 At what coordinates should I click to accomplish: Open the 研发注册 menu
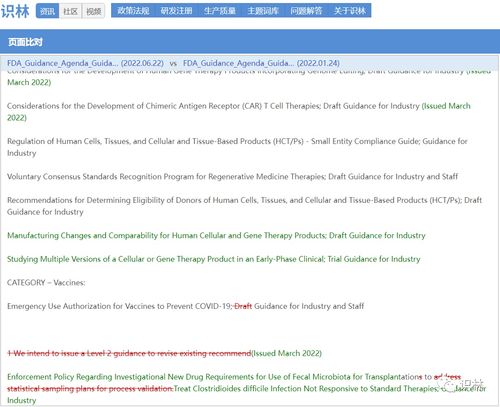(x=176, y=11)
